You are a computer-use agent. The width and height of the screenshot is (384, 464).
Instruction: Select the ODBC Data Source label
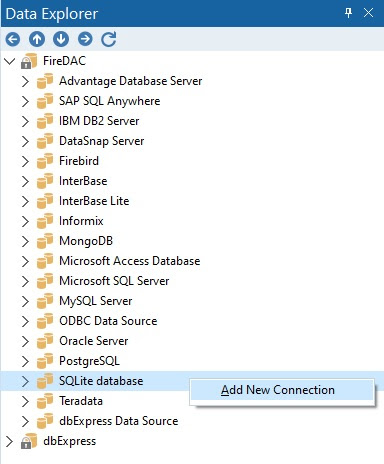coord(108,321)
